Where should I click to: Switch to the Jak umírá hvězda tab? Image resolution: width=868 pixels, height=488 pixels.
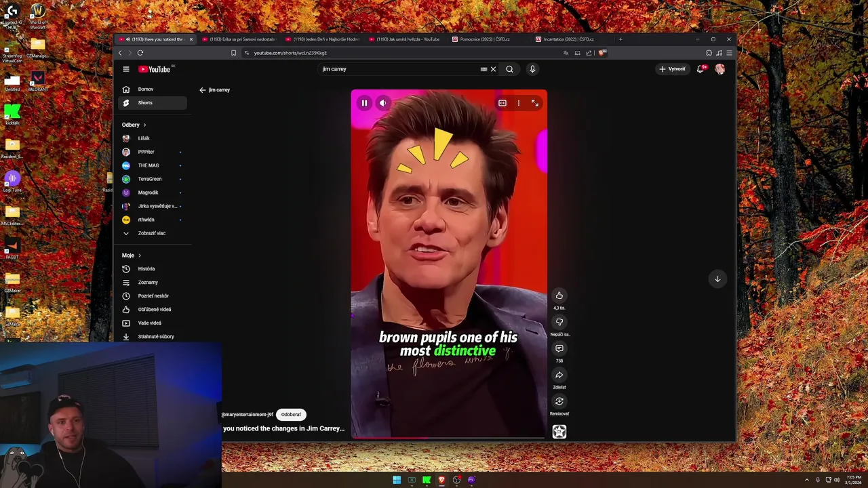click(x=405, y=39)
